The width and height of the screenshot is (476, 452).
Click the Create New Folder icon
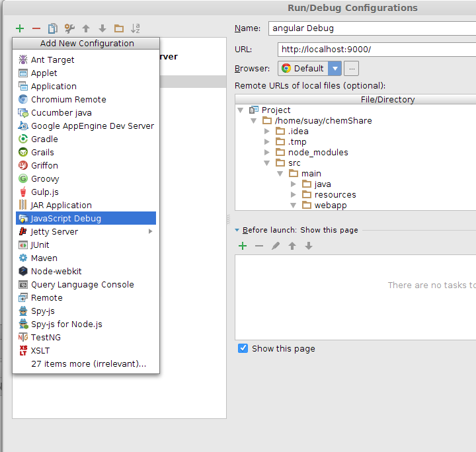(119, 28)
